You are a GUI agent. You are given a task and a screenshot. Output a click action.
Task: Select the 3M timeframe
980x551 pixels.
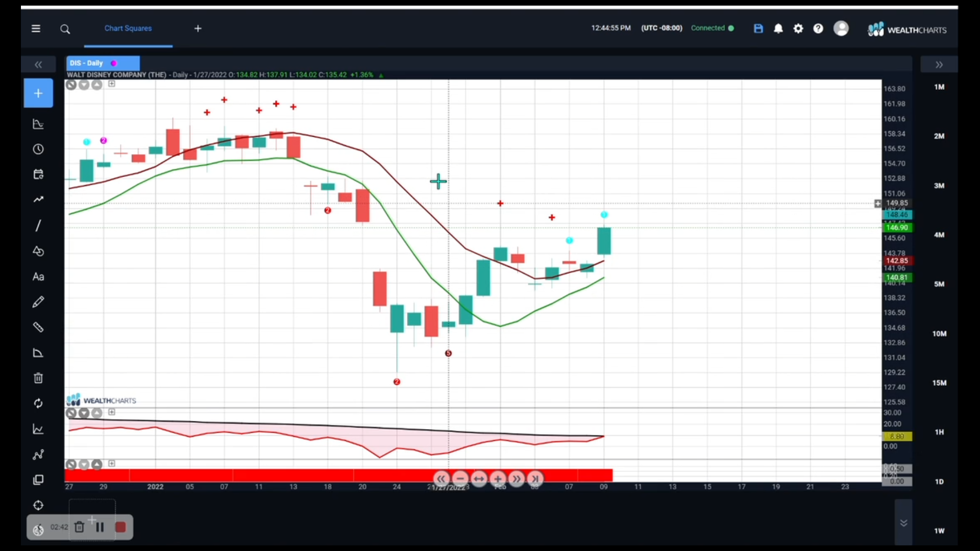pos(939,186)
